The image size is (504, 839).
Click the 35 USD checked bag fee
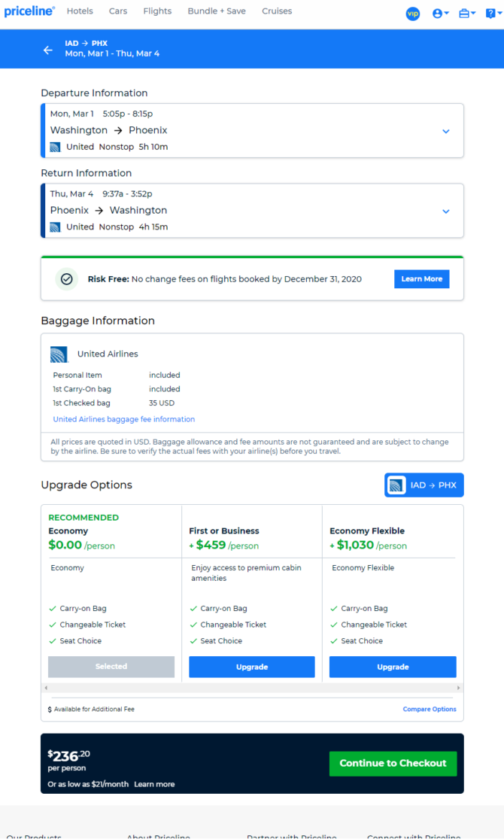point(162,403)
